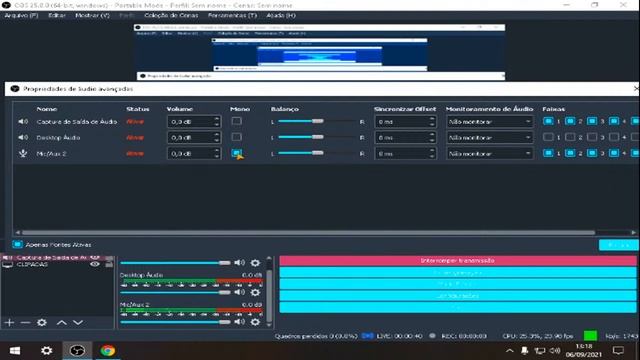This screenshot has height=360, width=640.
Task: Click Mic/Aux 2 mixer volume slider
Action: pos(176,322)
